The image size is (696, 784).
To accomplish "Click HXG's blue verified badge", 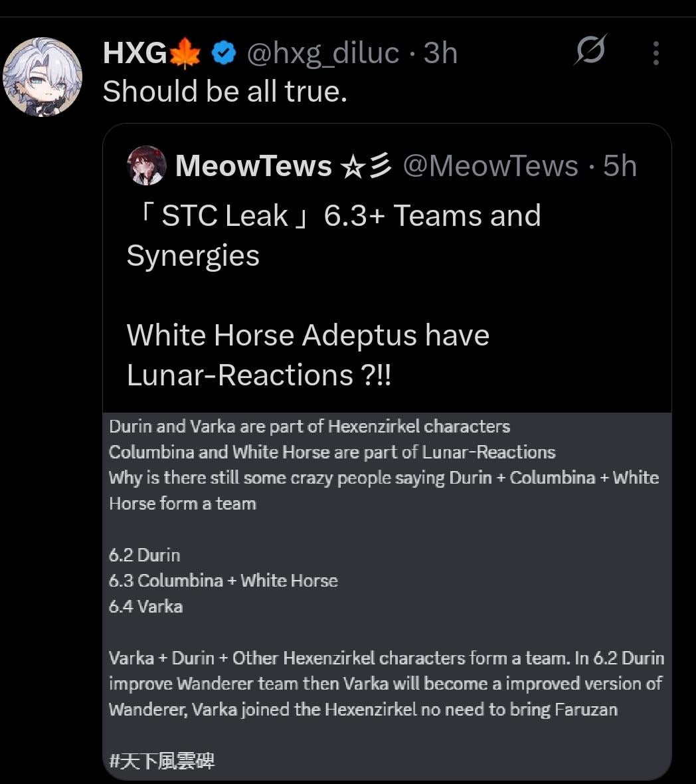I will (224, 53).
